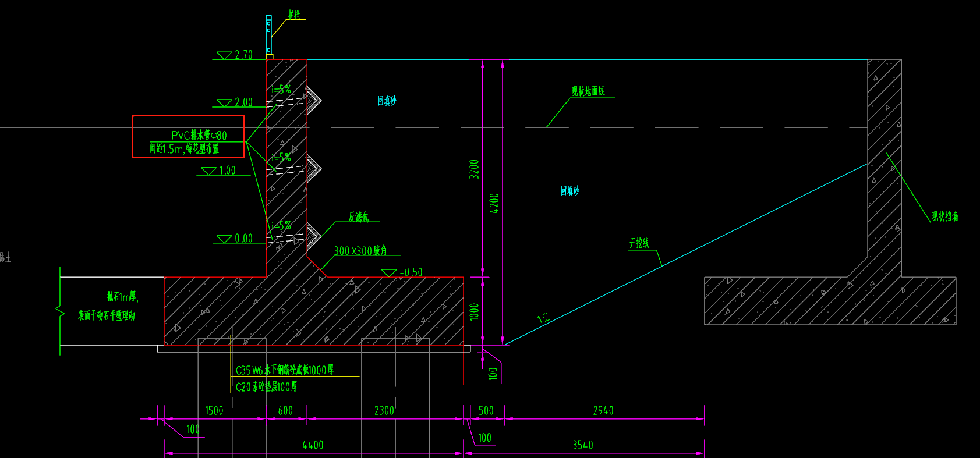Click the 4200 vertical dimension text
The width and height of the screenshot is (980, 458).
pyautogui.click(x=494, y=203)
